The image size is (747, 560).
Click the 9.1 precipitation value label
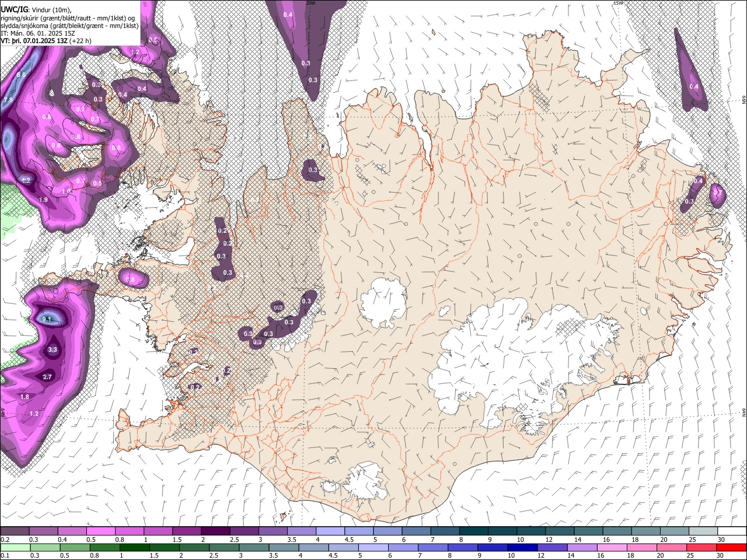pos(47,319)
